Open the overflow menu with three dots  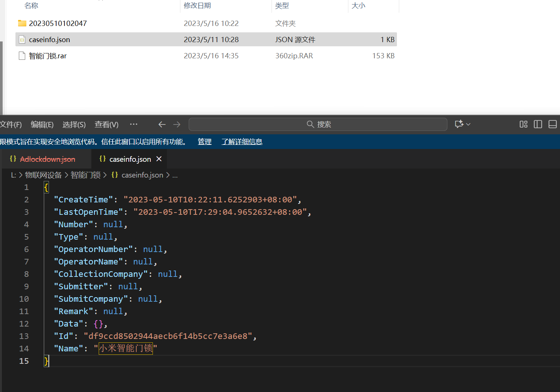coord(134,124)
